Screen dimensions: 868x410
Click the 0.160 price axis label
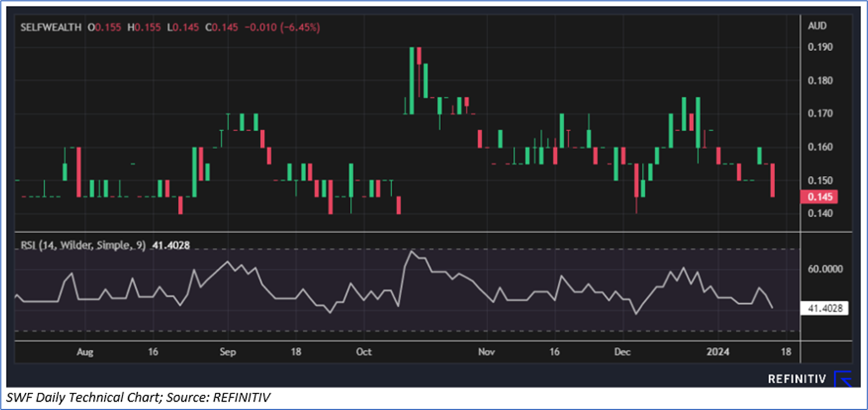pyautogui.click(x=821, y=147)
